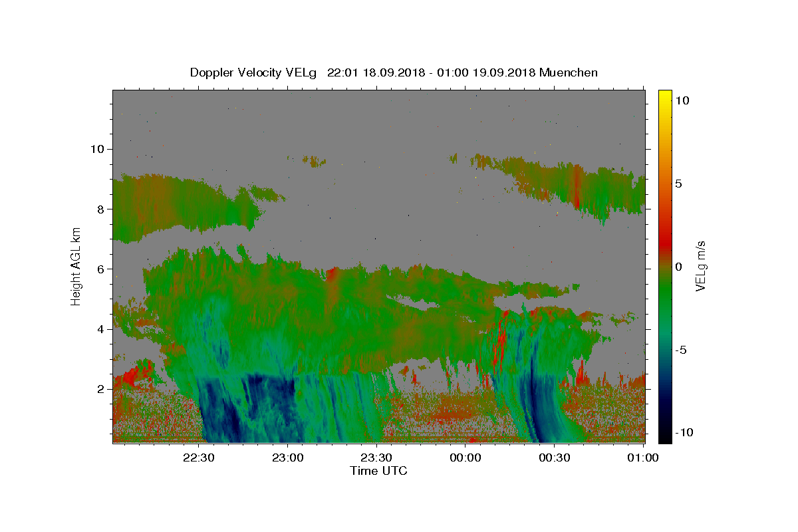
Task: Click the plot title 'Doppler Velocity VELg'
Action: click(x=254, y=72)
